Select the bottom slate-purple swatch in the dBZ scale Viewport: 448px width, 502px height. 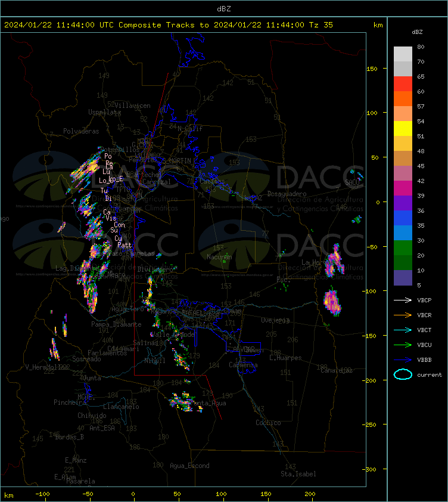(403, 278)
